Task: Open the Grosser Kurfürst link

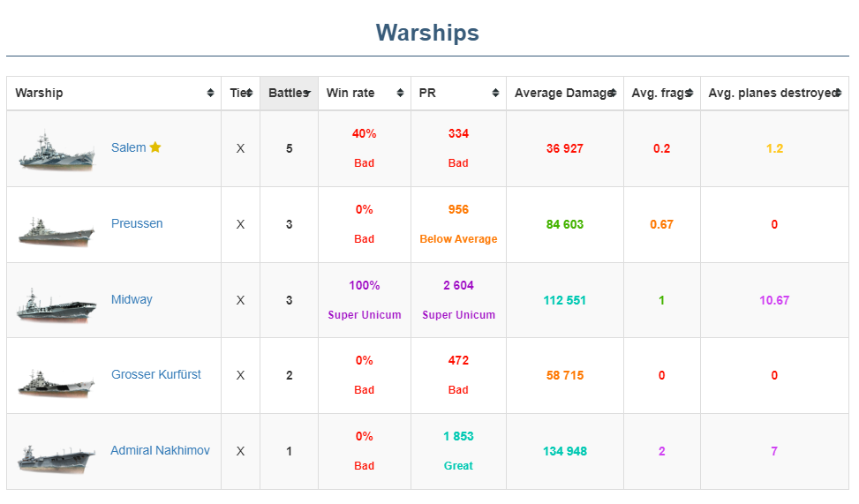Action: (x=156, y=374)
